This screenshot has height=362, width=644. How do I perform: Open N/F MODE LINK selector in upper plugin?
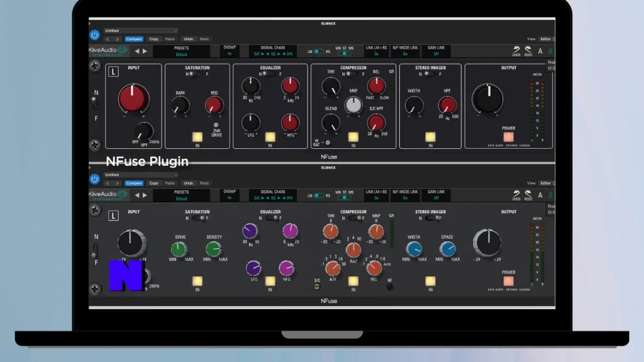click(x=405, y=51)
